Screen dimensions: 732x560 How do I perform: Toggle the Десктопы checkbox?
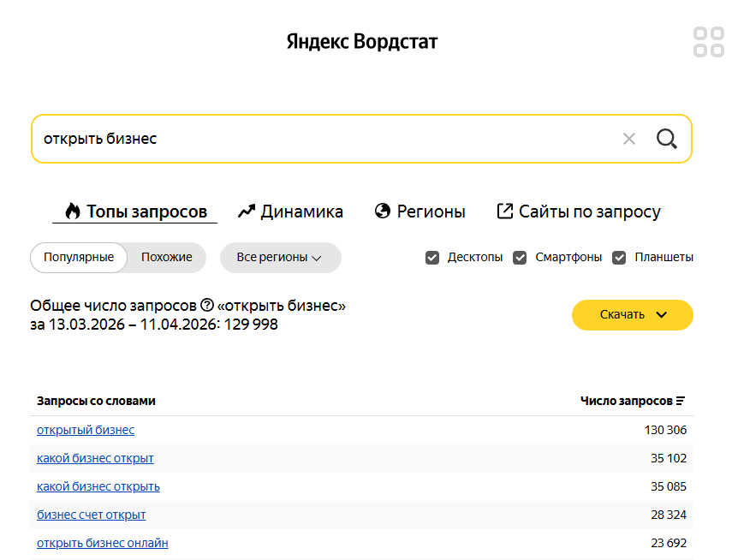[432, 258]
